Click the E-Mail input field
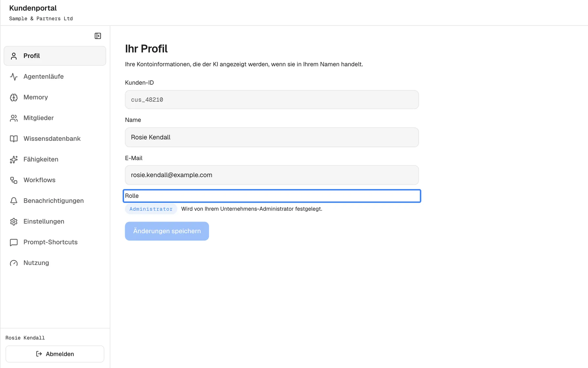The image size is (588, 368). [272, 175]
